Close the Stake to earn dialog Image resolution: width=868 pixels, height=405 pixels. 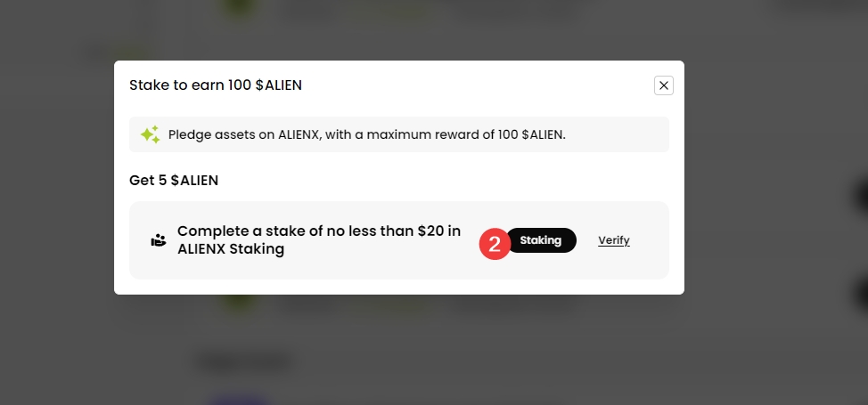664,85
